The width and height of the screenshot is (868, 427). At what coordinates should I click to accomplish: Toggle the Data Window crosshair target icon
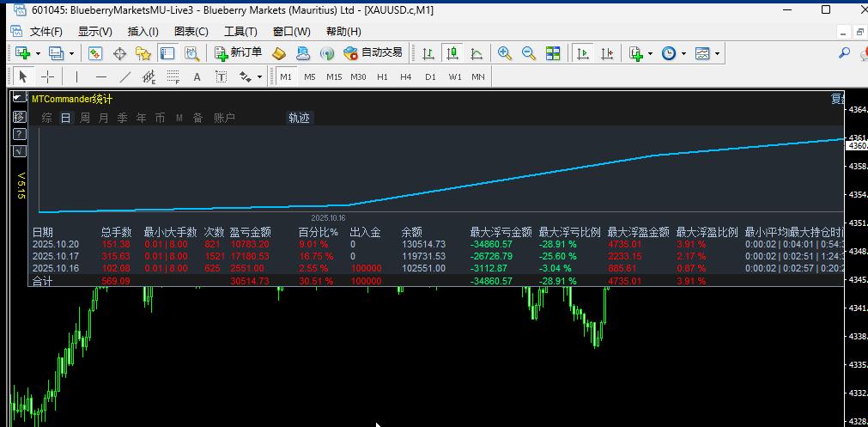(119, 53)
